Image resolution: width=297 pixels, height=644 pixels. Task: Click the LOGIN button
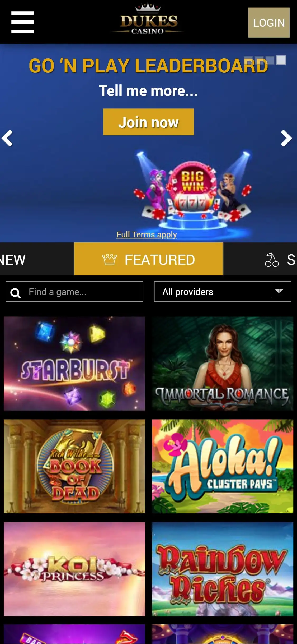(x=269, y=22)
